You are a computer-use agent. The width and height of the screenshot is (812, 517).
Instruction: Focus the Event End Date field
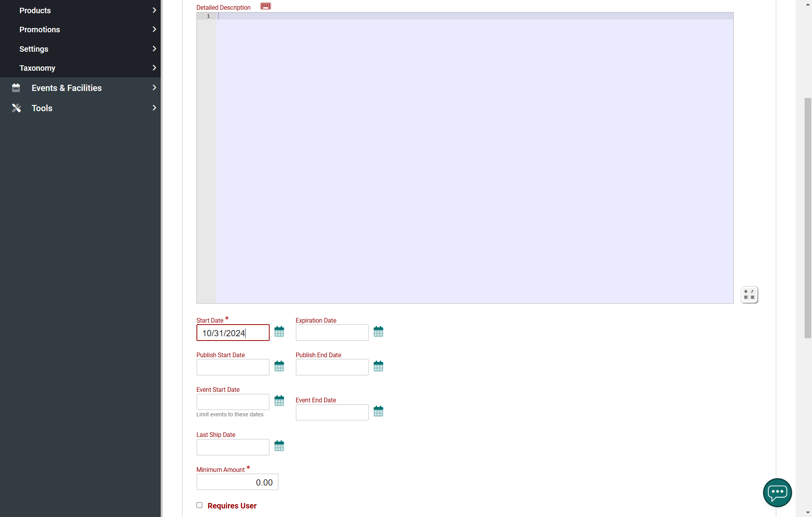pyautogui.click(x=332, y=412)
